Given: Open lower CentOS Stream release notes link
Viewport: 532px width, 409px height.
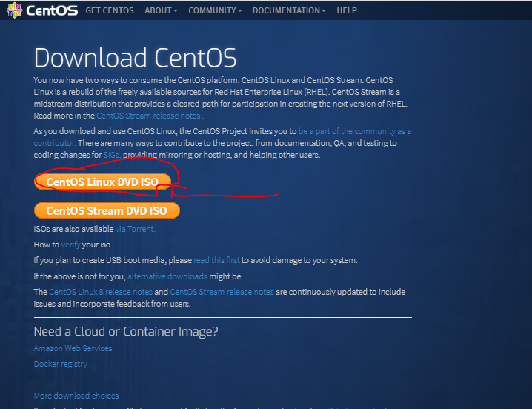Looking at the screenshot, I should coord(222,292).
